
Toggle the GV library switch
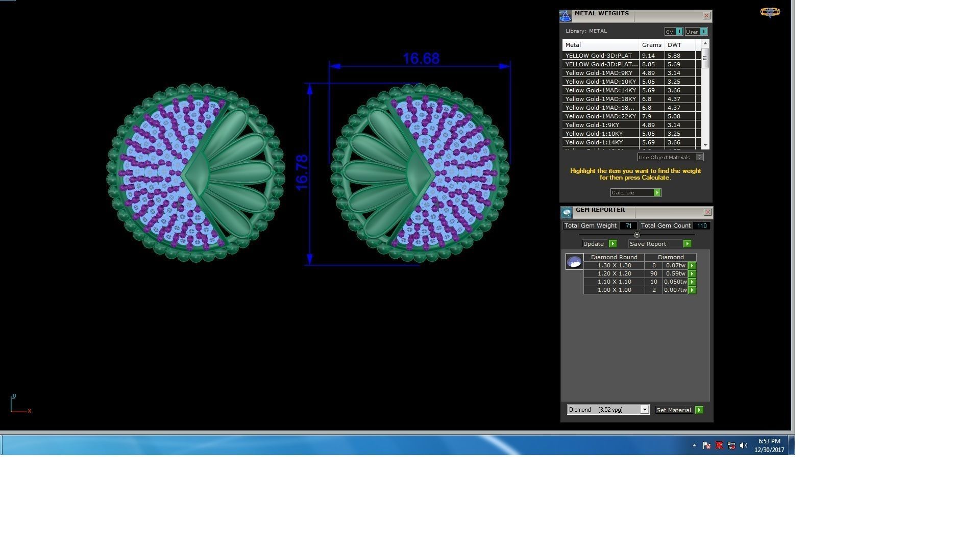[x=679, y=32]
